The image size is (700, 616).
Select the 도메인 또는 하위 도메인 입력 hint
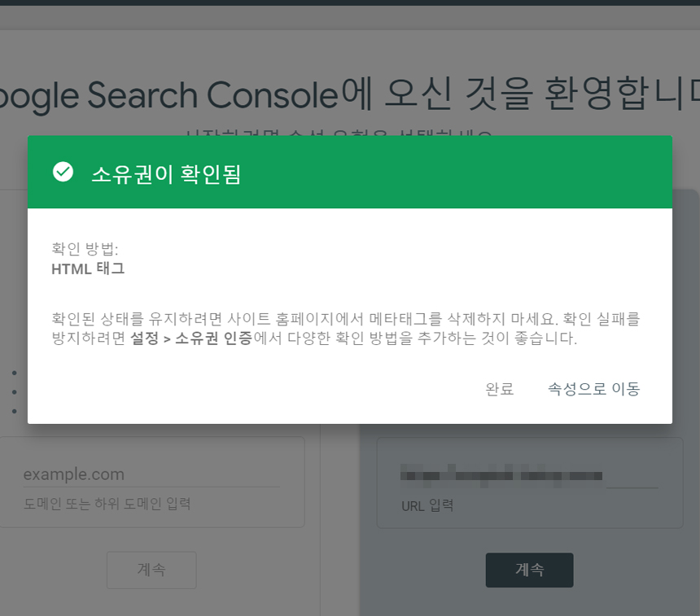(107, 504)
